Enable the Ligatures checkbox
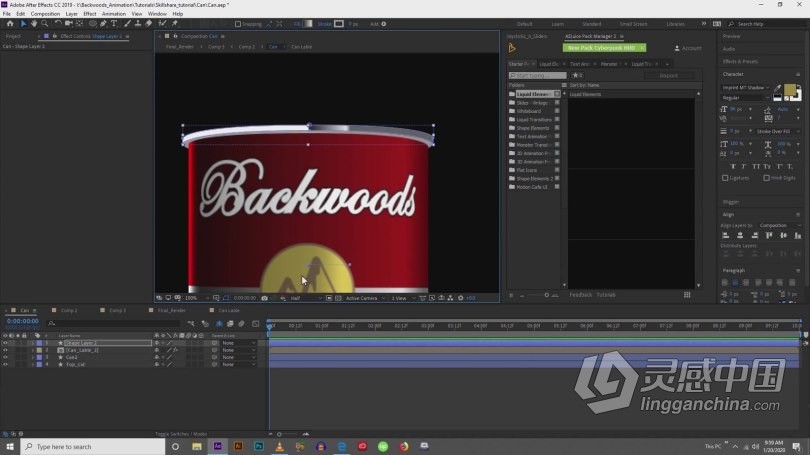 (725, 178)
